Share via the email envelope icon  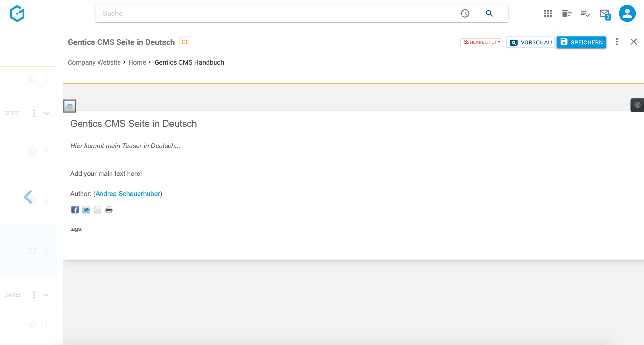97,210
